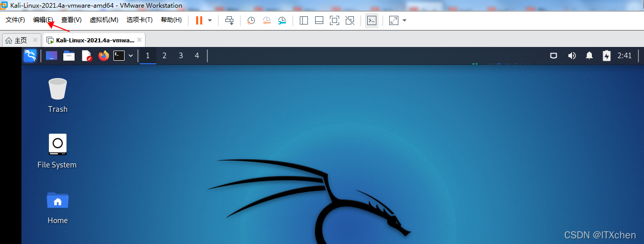The image size is (644, 244).
Task: Expand the terminal dropdown arrow in panel
Action: [x=131, y=56]
